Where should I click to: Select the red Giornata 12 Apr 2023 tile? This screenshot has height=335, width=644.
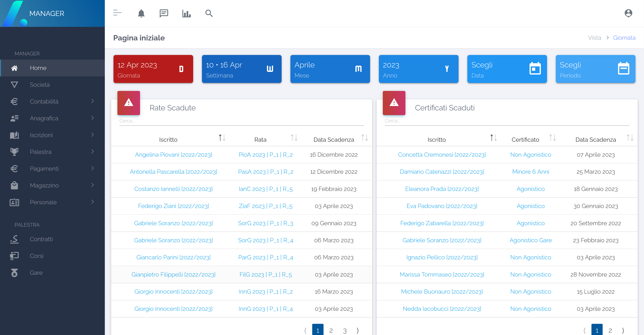[x=153, y=69]
